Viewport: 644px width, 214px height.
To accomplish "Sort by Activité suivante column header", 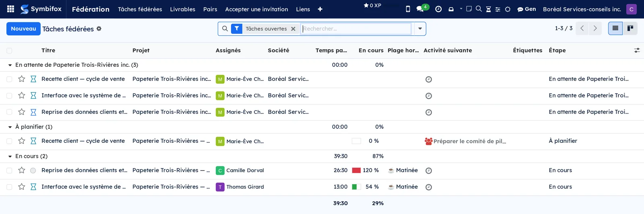I will coord(448,50).
